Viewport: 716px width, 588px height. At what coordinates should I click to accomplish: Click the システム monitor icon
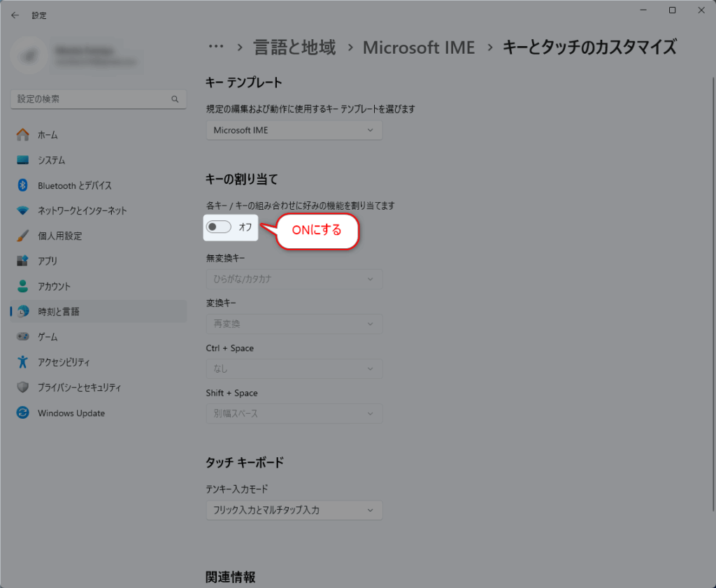(22, 160)
